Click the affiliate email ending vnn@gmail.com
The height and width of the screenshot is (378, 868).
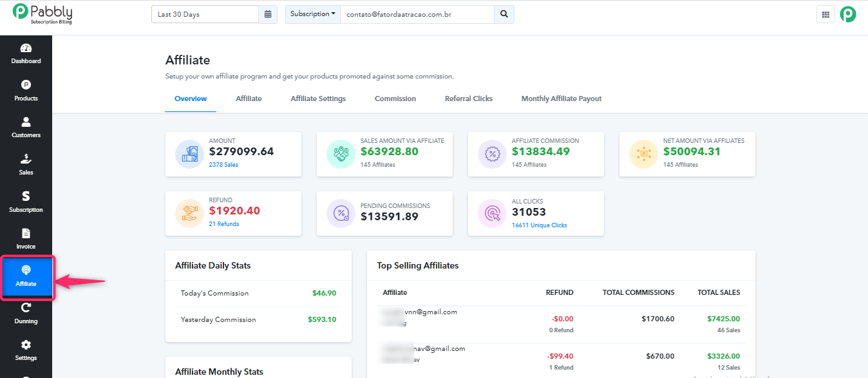tap(420, 312)
